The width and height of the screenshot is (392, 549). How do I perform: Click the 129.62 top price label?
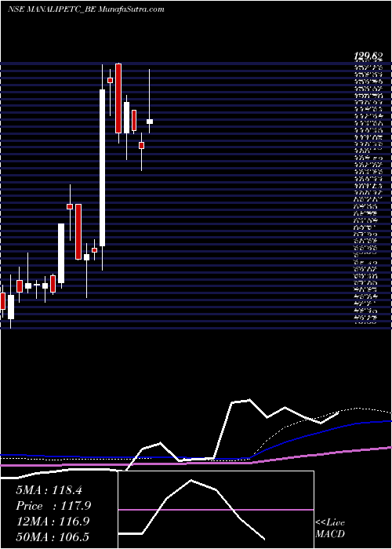[368, 56]
